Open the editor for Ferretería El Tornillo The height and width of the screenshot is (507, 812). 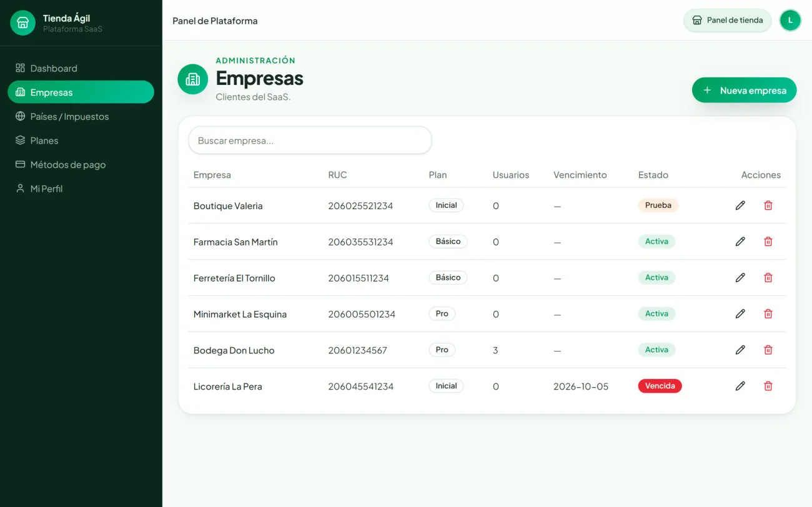tap(740, 278)
